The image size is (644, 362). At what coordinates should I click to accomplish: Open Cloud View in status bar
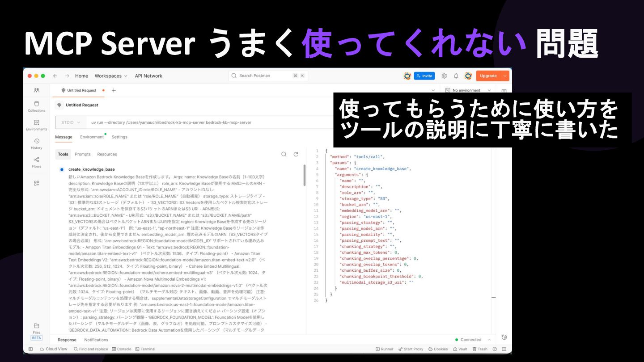tap(54, 349)
